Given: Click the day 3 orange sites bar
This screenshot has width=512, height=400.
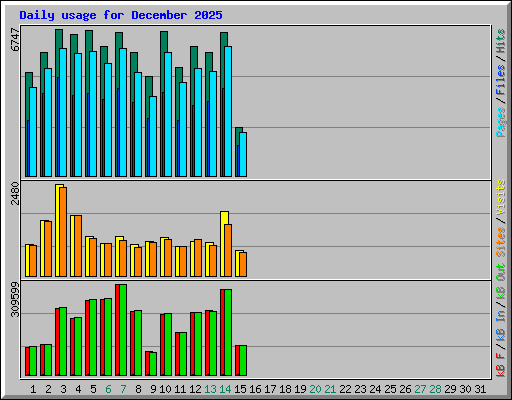Looking at the screenshot, I should 63,232.
